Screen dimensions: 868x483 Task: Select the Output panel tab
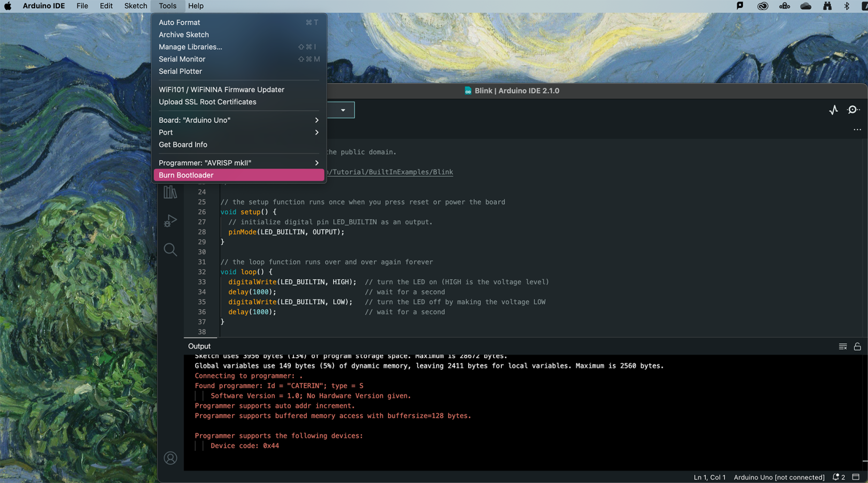pos(199,346)
